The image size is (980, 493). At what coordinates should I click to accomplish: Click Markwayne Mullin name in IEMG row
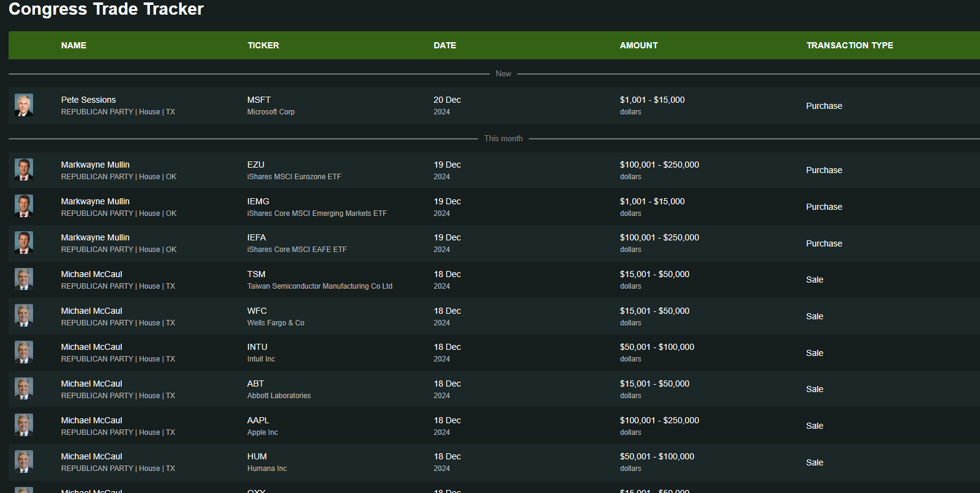click(x=95, y=201)
